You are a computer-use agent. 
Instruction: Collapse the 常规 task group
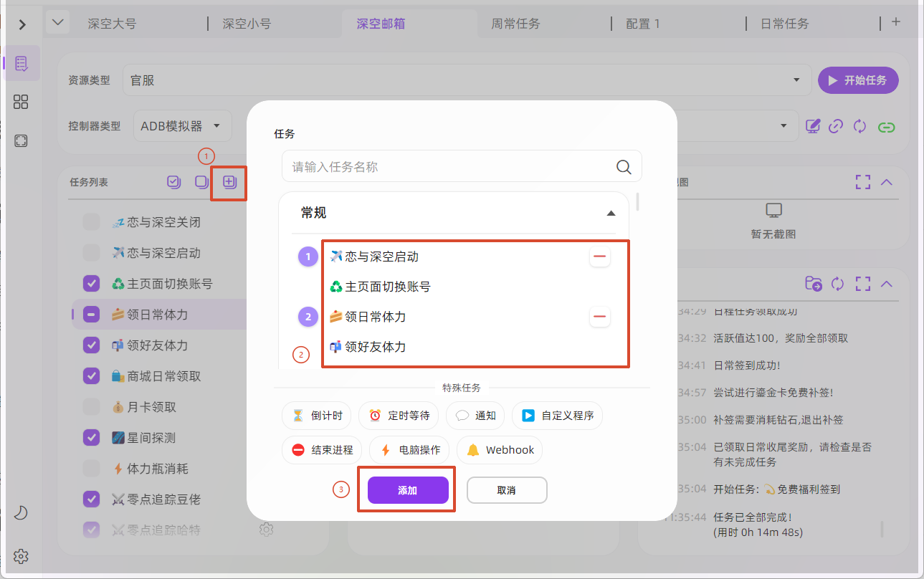click(611, 214)
